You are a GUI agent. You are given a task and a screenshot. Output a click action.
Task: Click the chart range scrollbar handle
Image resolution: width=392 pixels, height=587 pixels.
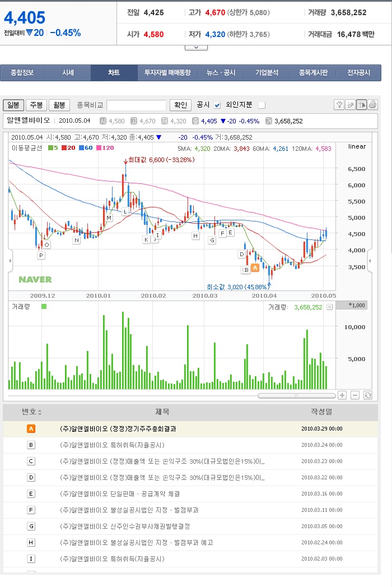pos(297,396)
